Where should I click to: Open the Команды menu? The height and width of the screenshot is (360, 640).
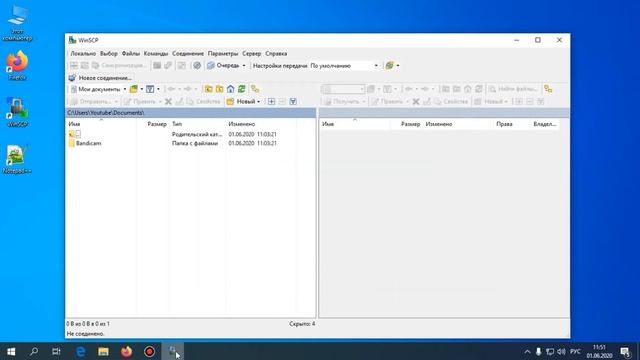coord(156,53)
